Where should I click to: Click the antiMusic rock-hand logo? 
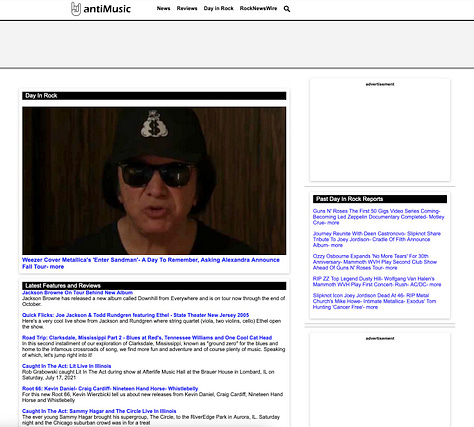coord(76,9)
